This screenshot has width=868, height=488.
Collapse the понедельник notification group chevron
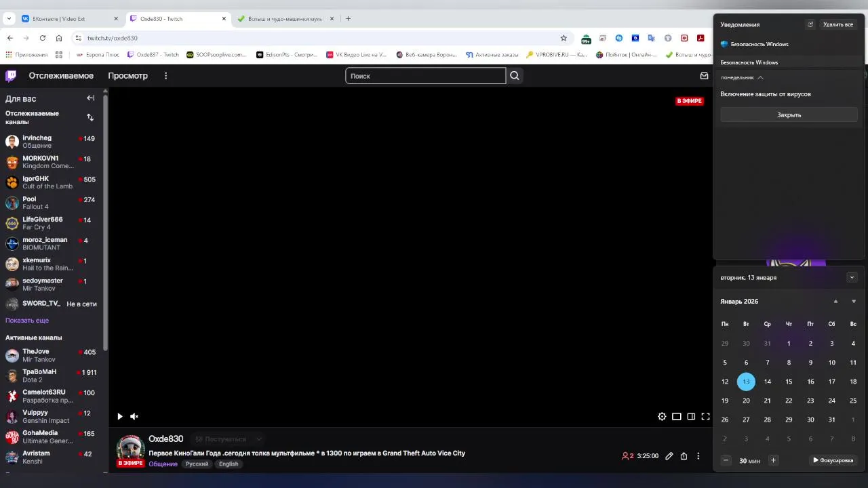click(760, 77)
